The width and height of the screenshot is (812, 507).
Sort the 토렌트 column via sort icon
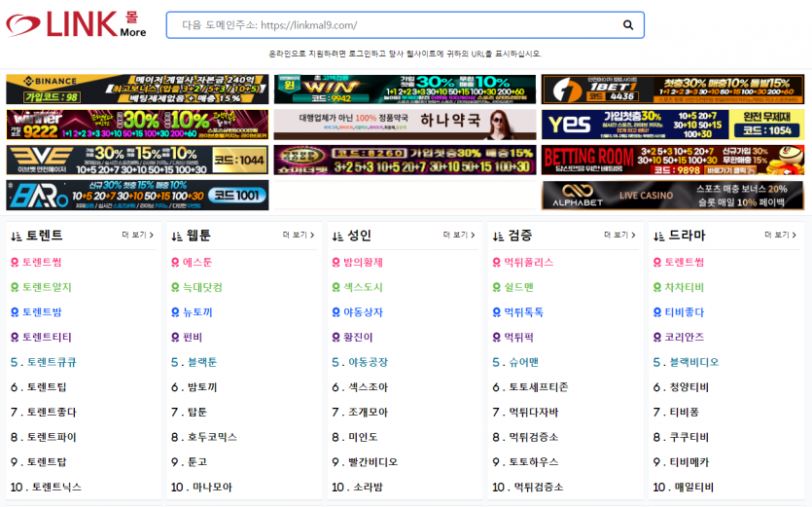(17, 236)
